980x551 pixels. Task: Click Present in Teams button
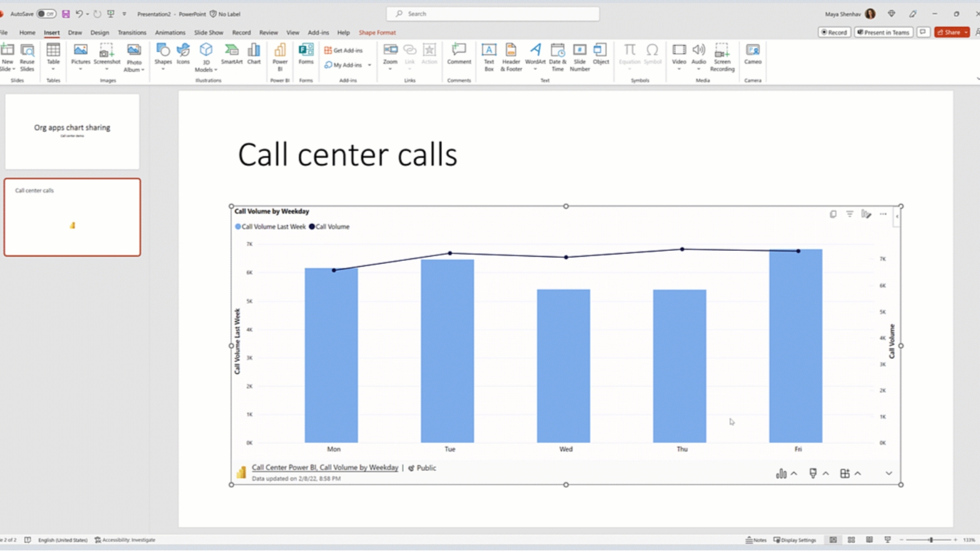883,32
